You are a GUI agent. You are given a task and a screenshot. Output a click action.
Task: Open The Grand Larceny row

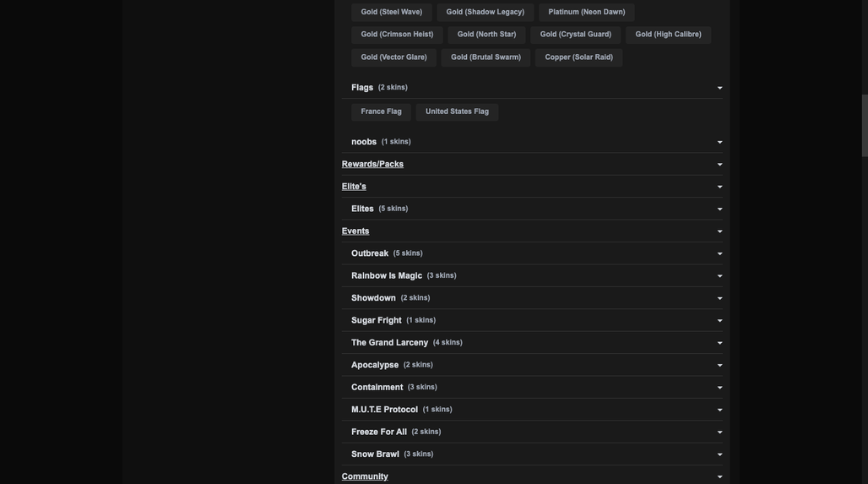(532, 343)
